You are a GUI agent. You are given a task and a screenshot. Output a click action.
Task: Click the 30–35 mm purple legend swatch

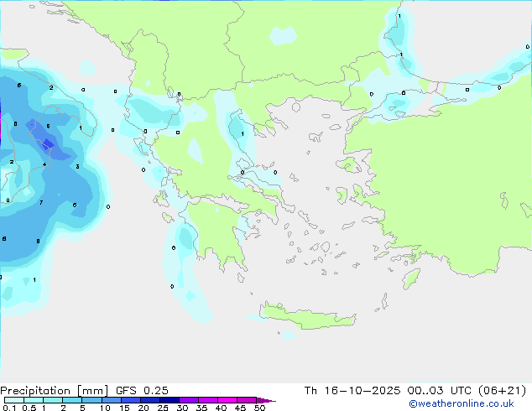click(x=188, y=400)
